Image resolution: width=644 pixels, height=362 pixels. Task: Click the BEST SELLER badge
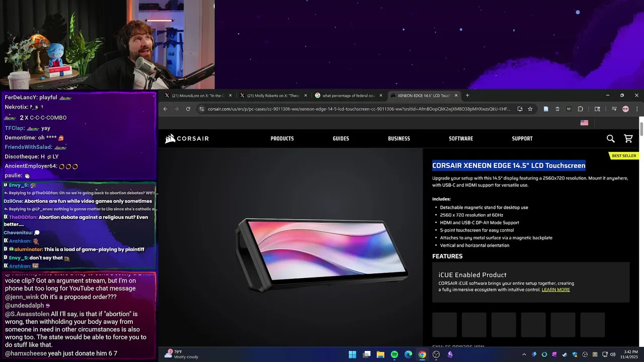click(x=624, y=156)
